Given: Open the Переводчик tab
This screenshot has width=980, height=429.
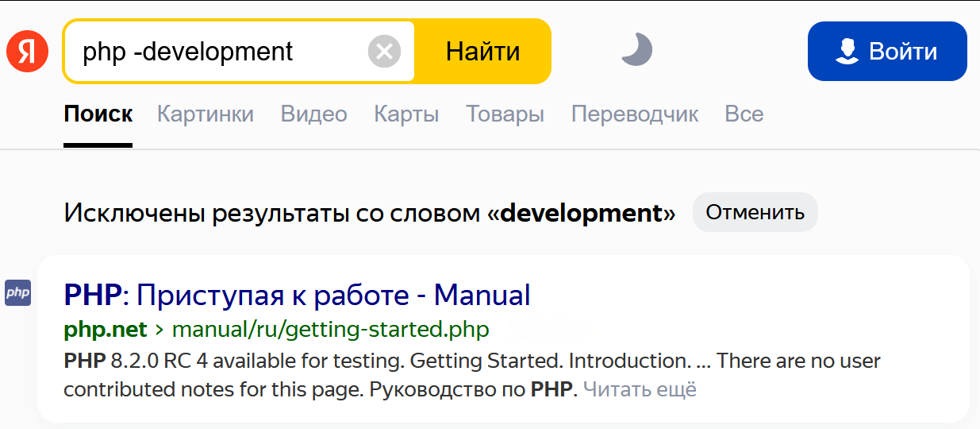Looking at the screenshot, I should click(x=635, y=114).
